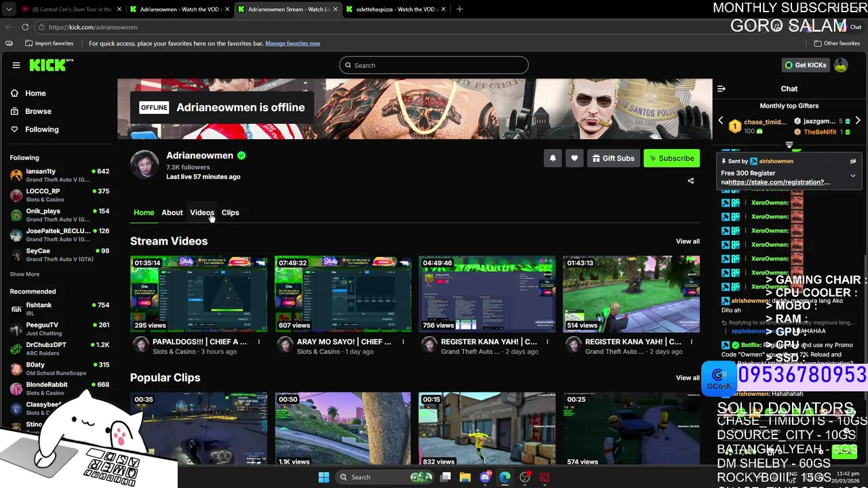The height and width of the screenshot is (488, 868).
Task: Open B0aty recommended channel
Action: tap(60, 369)
